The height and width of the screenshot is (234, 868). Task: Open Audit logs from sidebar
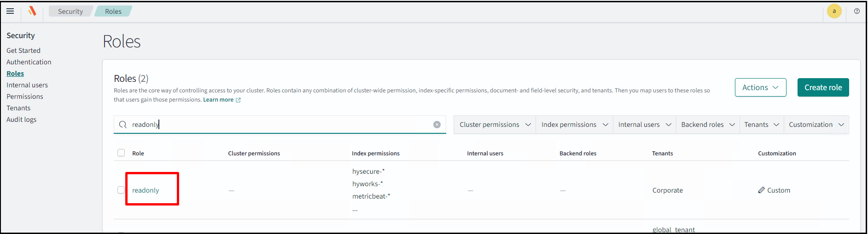click(x=21, y=120)
